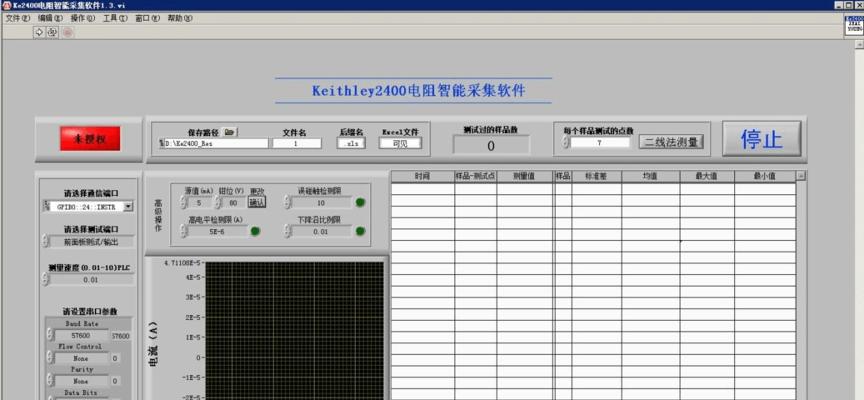Open the 请选择测试端口 ring selector

point(91,242)
